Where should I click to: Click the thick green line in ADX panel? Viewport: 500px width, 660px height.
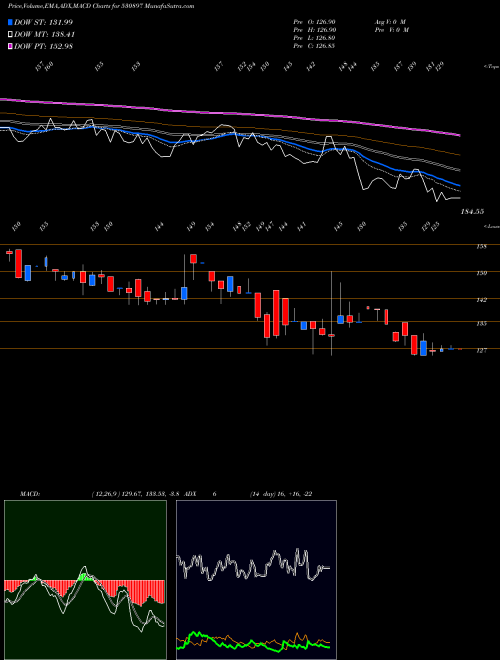click(253, 643)
